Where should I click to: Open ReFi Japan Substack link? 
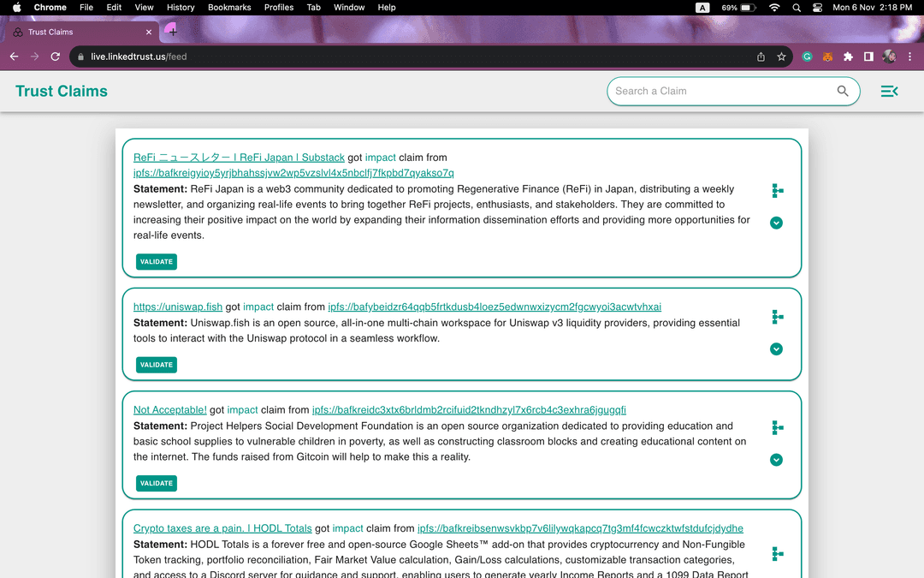click(239, 158)
